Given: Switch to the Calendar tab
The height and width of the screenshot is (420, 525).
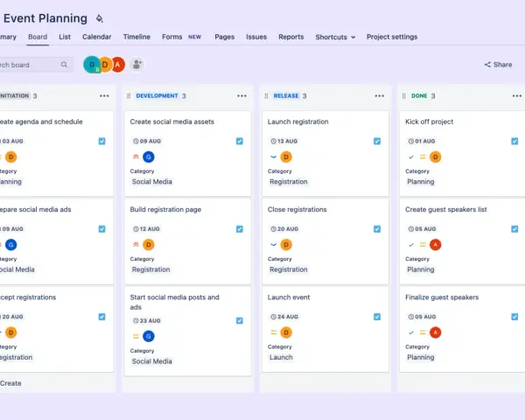Looking at the screenshot, I should pyautogui.click(x=97, y=37).
